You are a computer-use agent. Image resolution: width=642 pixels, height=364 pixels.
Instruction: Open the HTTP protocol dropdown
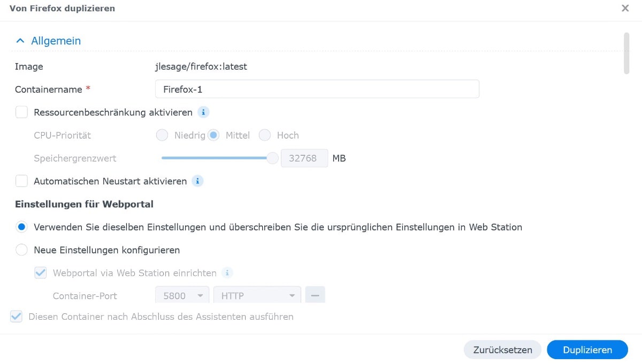coord(257,295)
